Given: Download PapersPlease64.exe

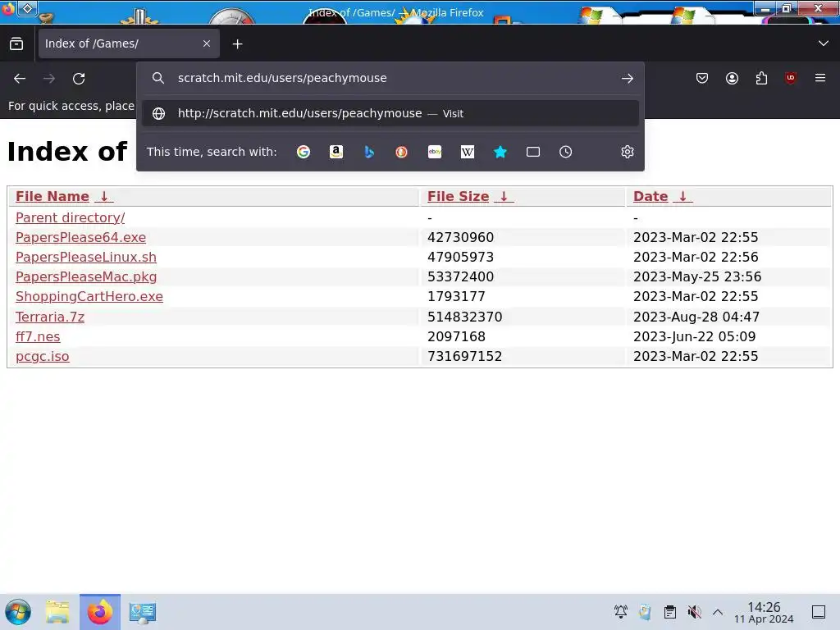Looking at the screenshot, I should click(x=81, y=237).
